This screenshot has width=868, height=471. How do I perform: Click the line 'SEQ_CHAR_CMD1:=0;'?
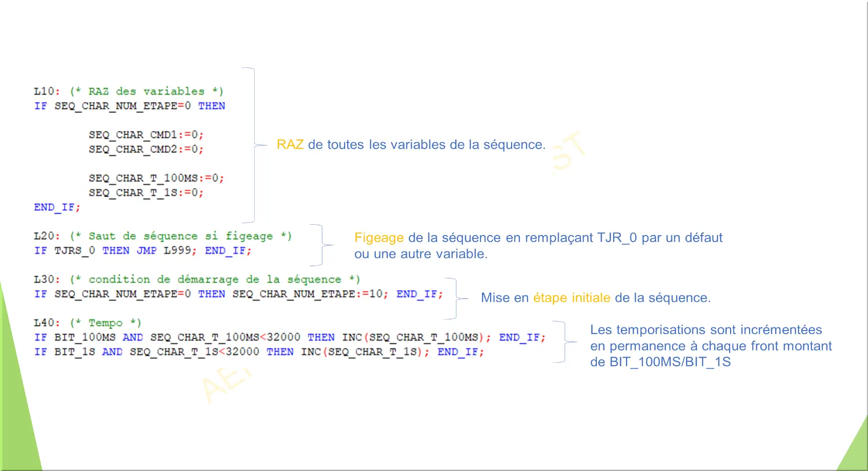click(x=146, y=135)
